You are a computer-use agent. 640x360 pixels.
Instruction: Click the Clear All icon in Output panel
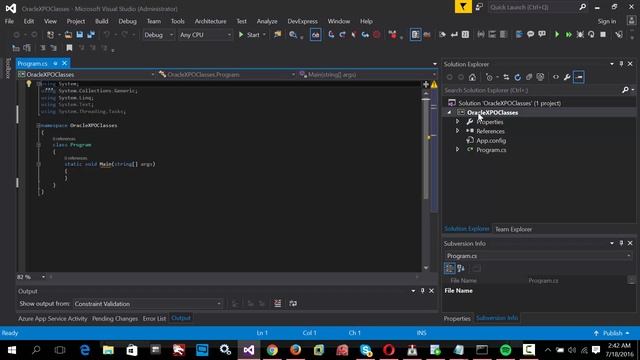tap(278, 303)
